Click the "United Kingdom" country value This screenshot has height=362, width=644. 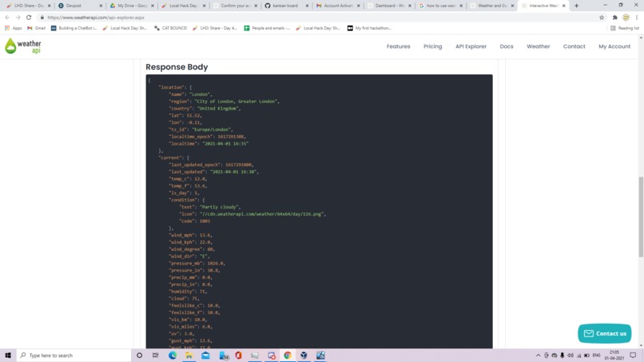(x=218, y=109)
